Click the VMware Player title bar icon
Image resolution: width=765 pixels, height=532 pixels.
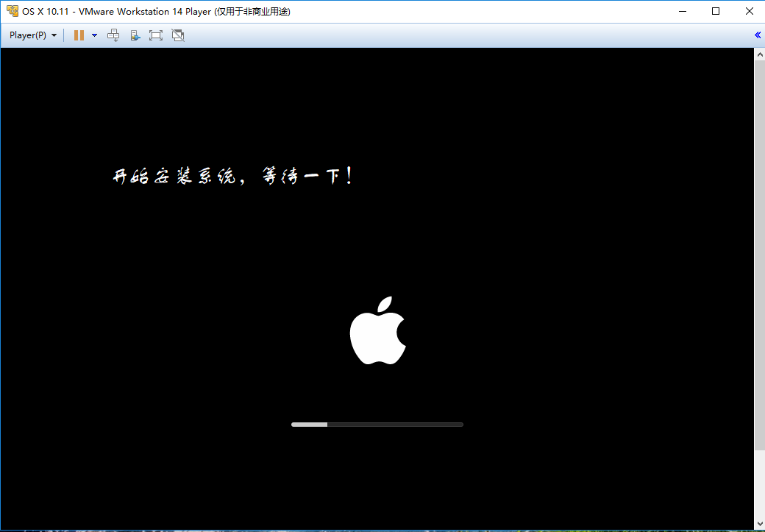click(13, 11)
